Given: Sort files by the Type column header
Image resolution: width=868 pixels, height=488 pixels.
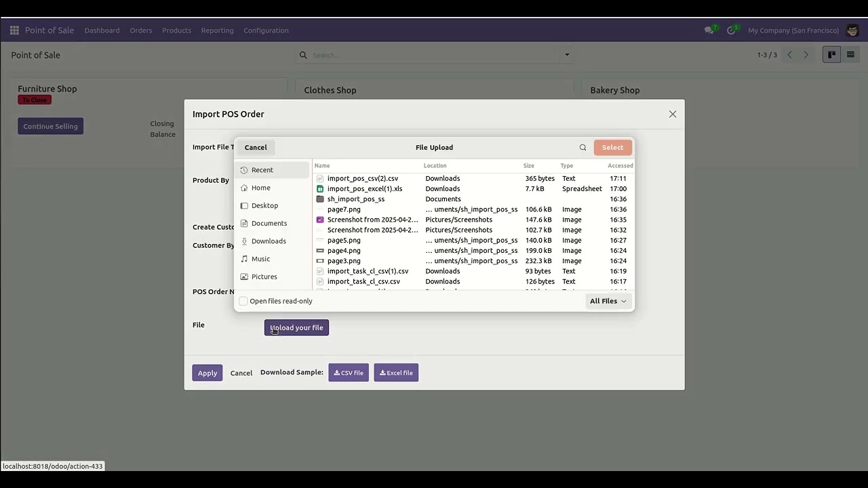Looking at the screenshot, I should pyautogui.click(x=567, y=165).
